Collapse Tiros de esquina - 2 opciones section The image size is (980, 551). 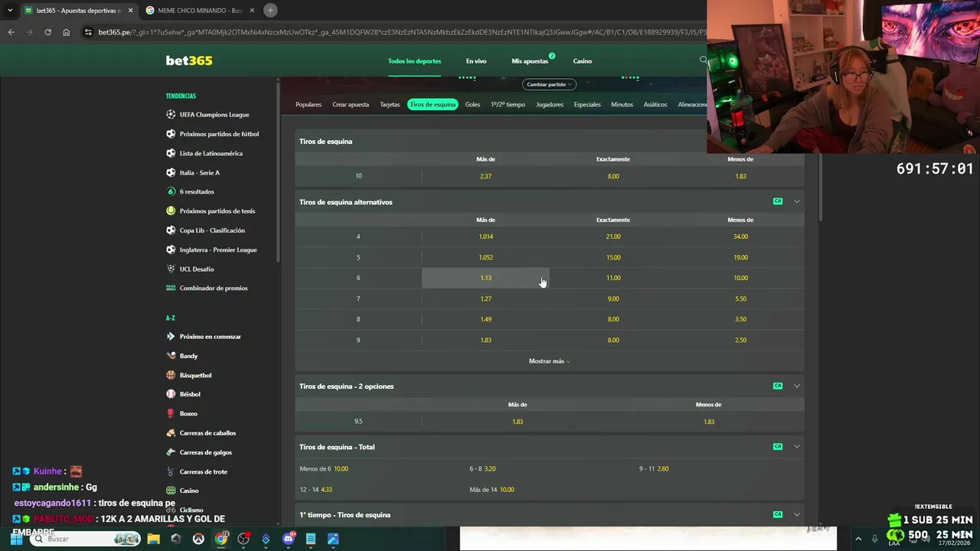coord(796,386)
